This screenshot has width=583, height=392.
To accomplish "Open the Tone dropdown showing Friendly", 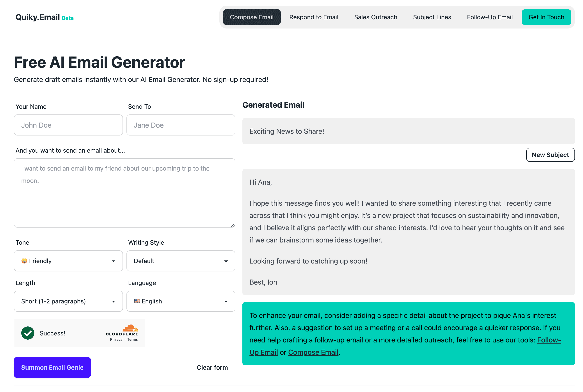I will (68, 261).
